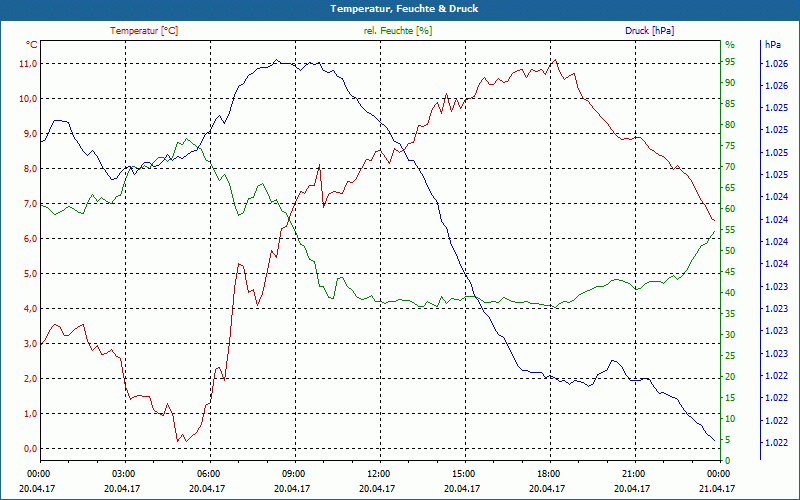Click the green '60' humidity axis value
800x500 pixels.
[730, 209]
